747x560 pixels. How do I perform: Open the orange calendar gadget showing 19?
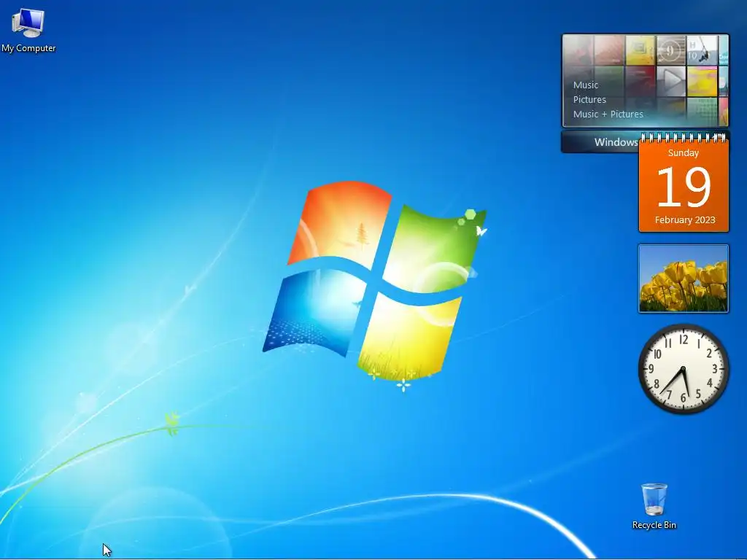click(x=684, y=184)
